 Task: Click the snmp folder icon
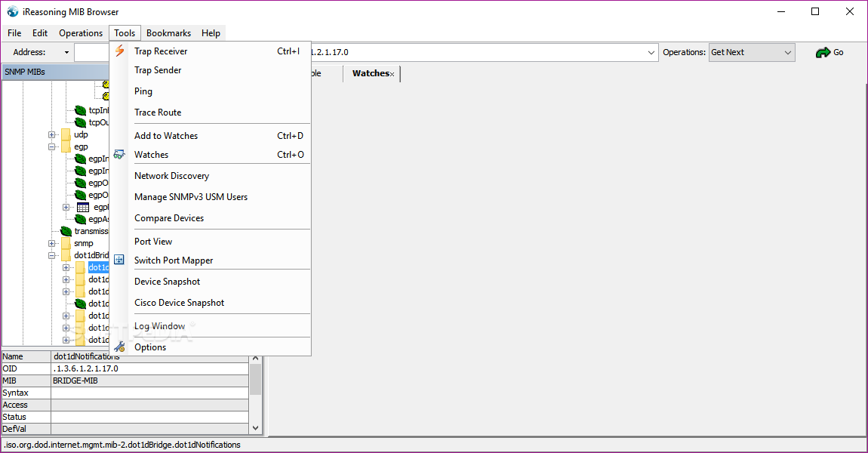click(x=66, y=243)
